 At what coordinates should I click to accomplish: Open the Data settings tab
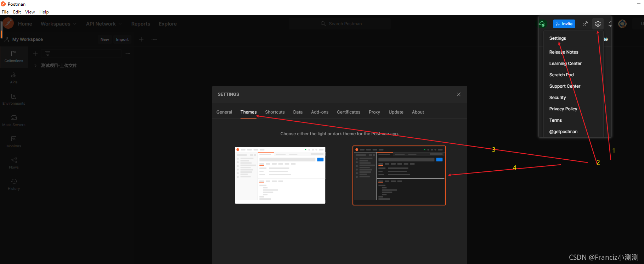click(x=298, y=112)
